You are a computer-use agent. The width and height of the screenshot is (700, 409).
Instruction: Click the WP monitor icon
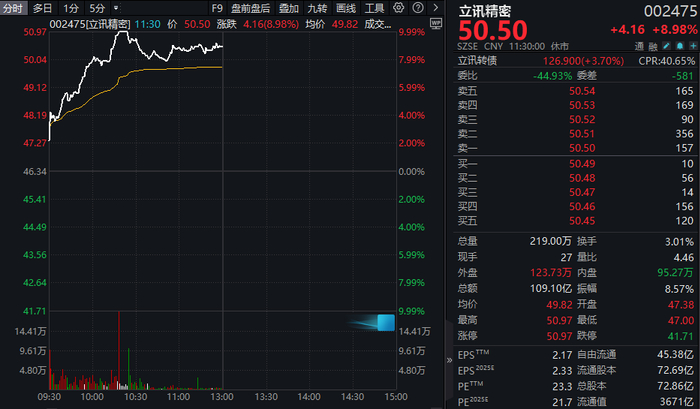(x=436, y=24)
